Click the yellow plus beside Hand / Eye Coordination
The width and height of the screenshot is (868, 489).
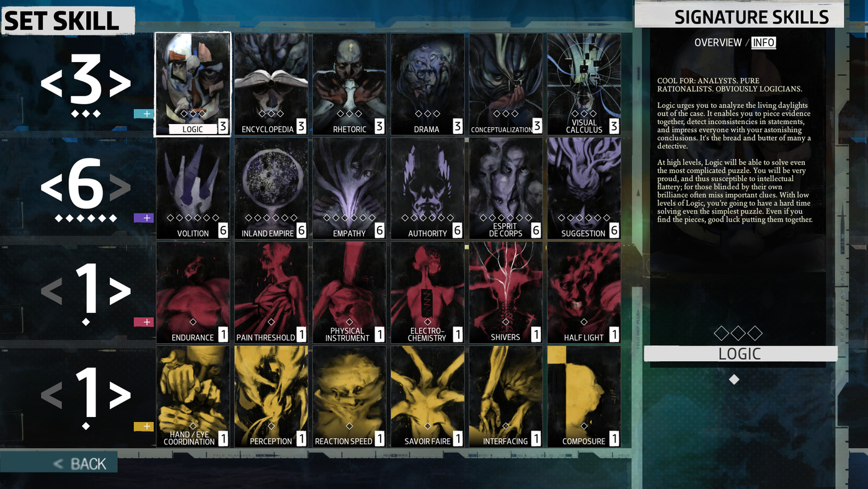tap(143, 426)
